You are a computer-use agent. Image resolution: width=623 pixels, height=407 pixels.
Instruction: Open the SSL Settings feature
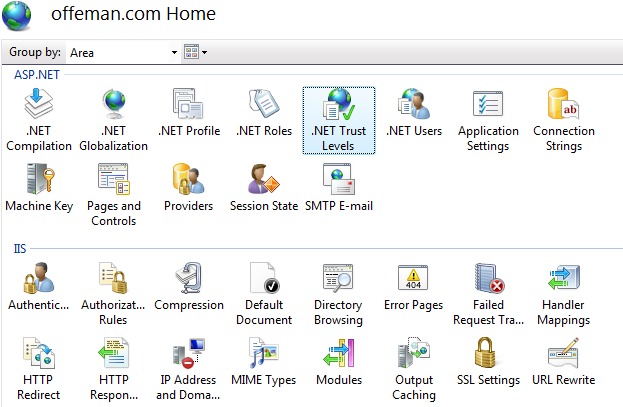488,362
